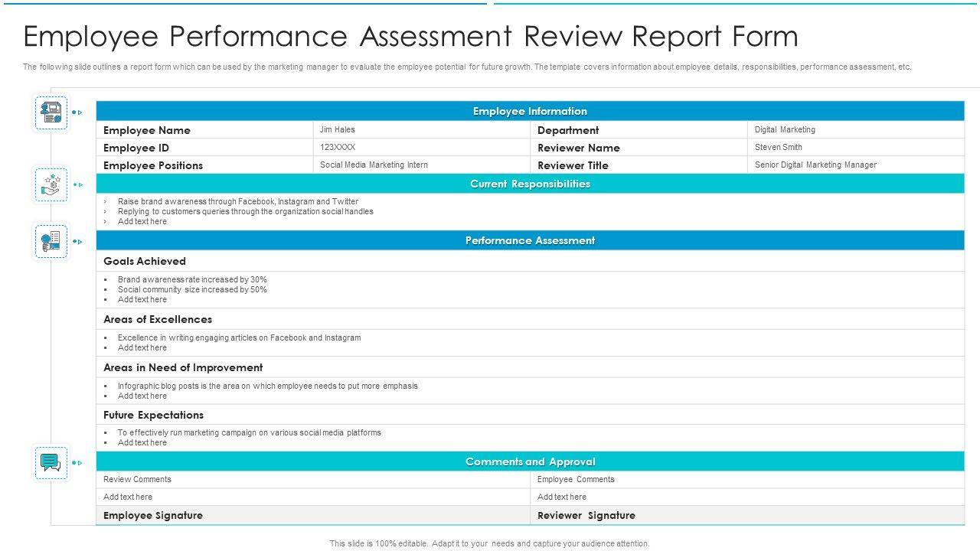Click the slide description paragraph under the title
The image size is (980, 551).
coord(467,67)
